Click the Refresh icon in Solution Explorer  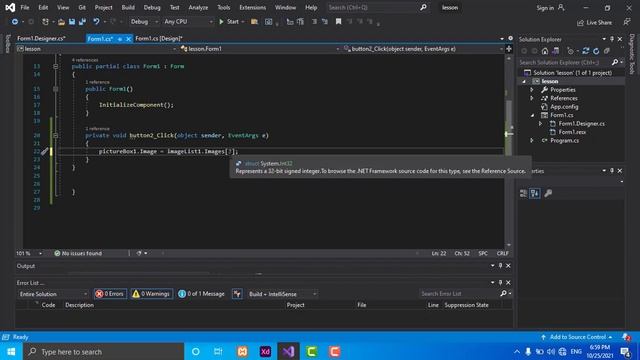click(x=596, y=51)
